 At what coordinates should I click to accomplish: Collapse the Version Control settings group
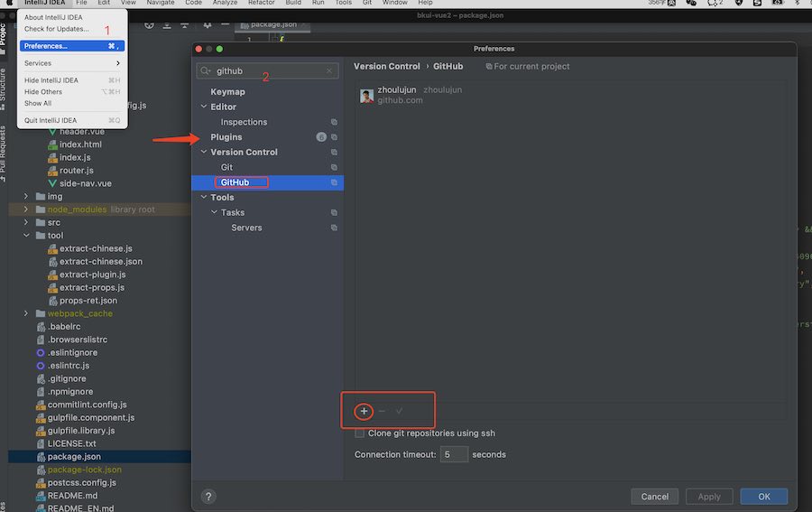[204, 152]
